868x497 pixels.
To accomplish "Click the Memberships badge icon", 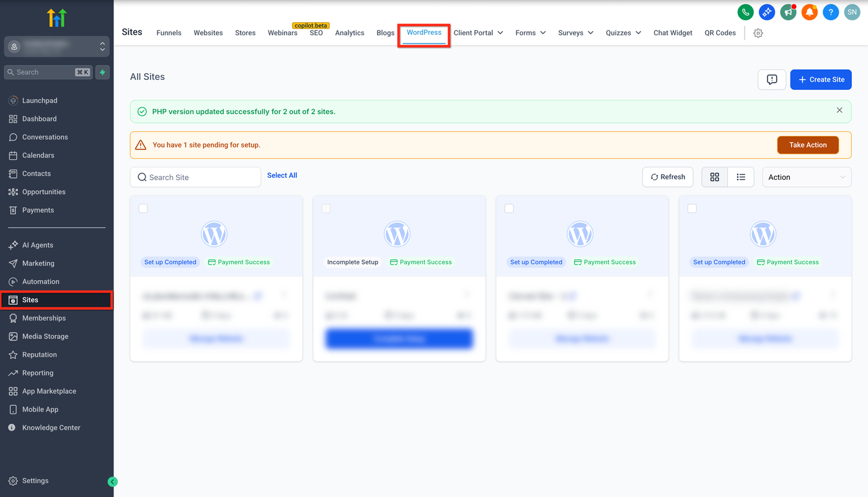I will pyautogui.click(x=13, y=318).
